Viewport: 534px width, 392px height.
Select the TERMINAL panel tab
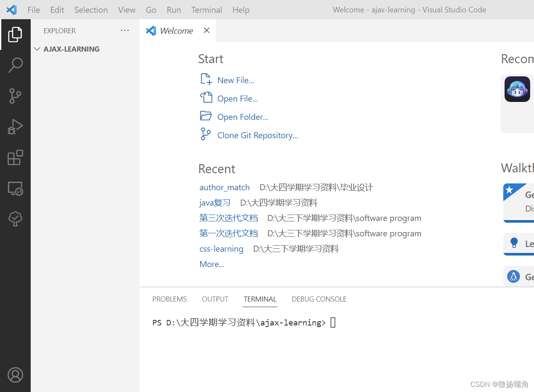(260, 299)
